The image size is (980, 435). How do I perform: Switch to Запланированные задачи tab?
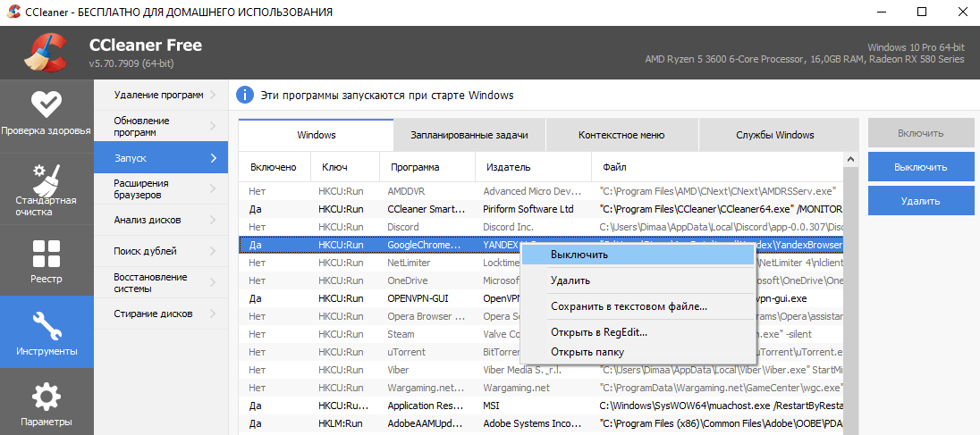click(469, 135)
